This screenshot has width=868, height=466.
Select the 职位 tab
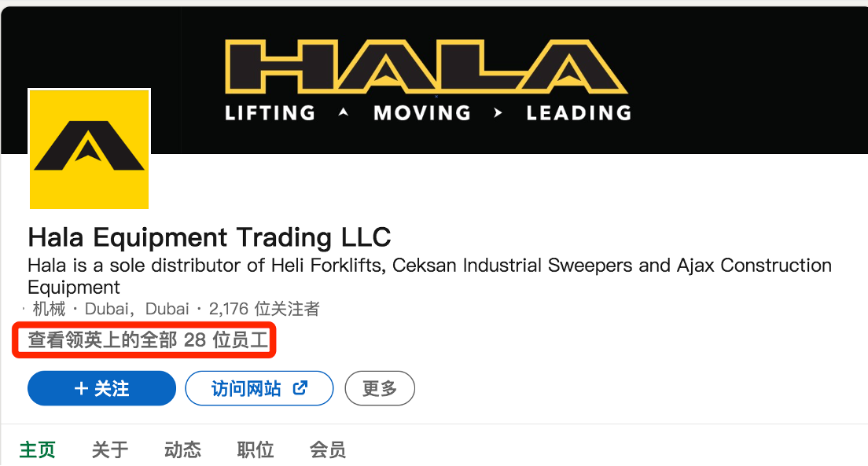256,449
